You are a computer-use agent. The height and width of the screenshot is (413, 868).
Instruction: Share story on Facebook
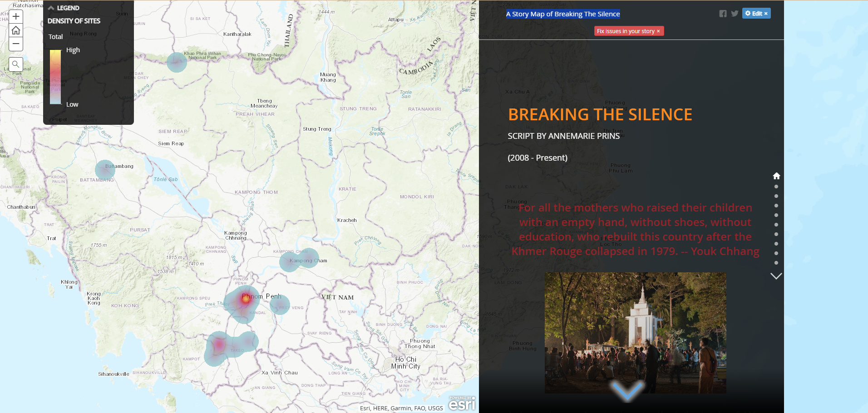coord(723,14)
